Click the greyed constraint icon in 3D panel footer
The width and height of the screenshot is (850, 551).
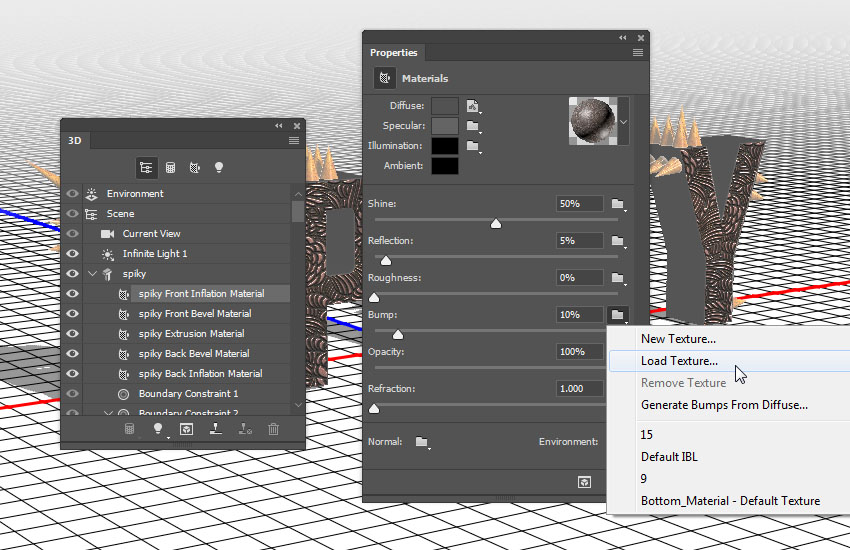pyautogui.click(x=245, y=429)
